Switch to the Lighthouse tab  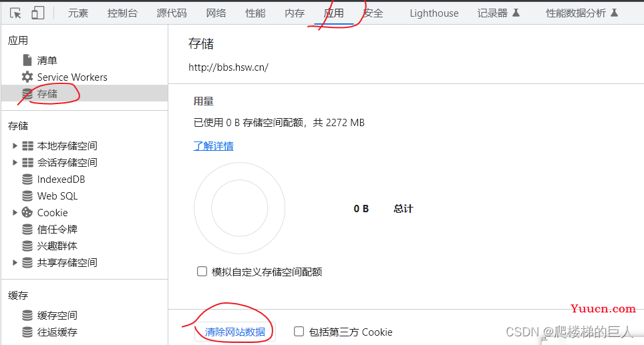pyautogui.click(x=434, y=13)
